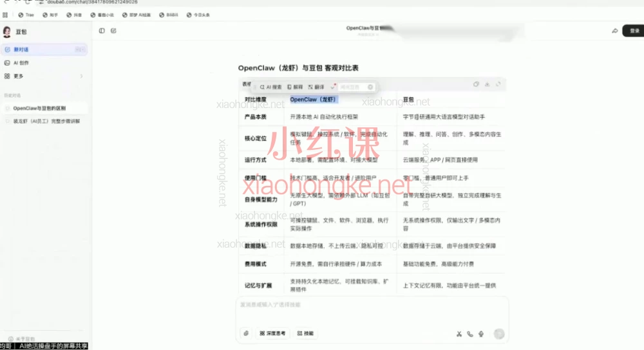644x350 pixels.
Task: Click the highlighted OpenClaw（龙虾）header cell
Action: (x=314, y=100)
